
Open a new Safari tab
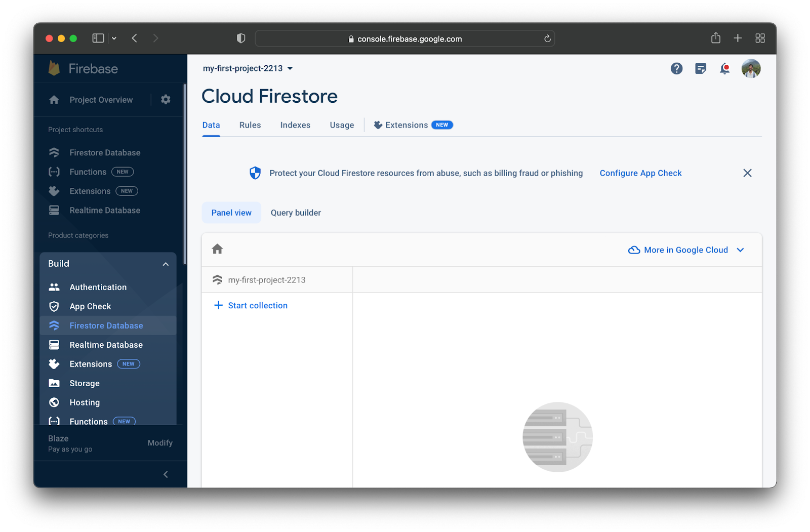pos(738,38)
